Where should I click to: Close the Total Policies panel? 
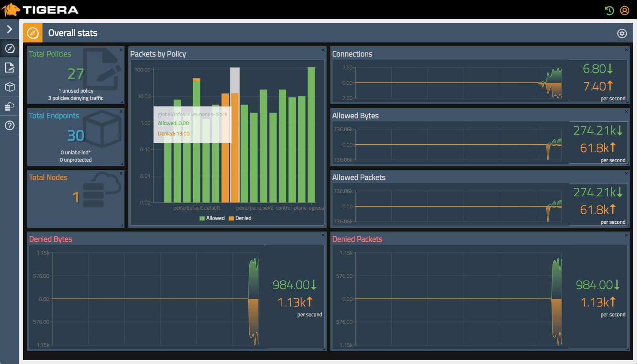pos(121,50)
